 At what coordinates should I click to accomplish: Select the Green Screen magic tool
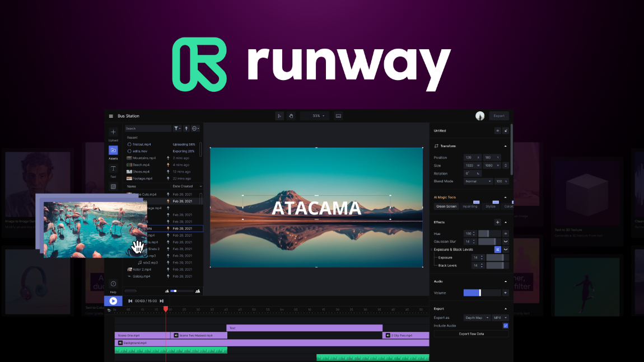point(446,206)
